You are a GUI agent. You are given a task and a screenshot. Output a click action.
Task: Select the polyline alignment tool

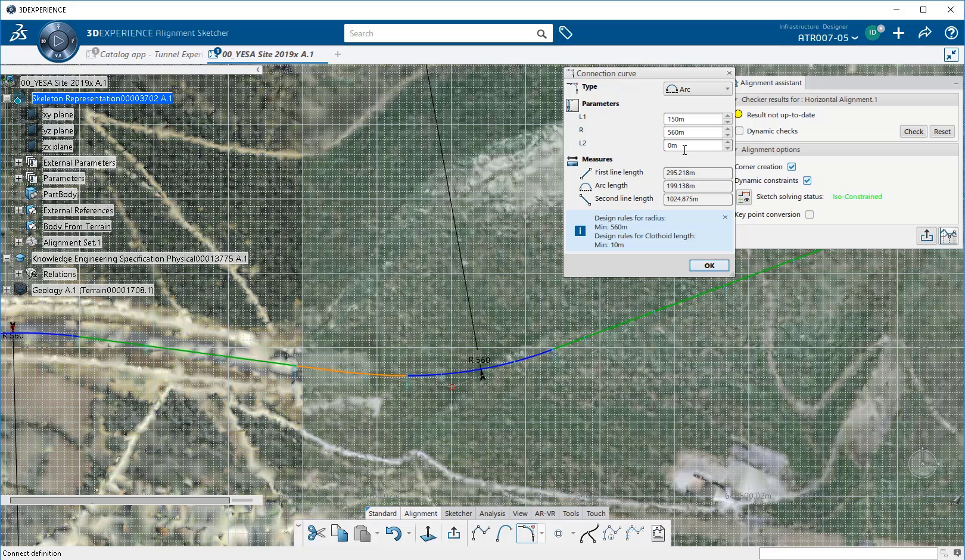480,533
